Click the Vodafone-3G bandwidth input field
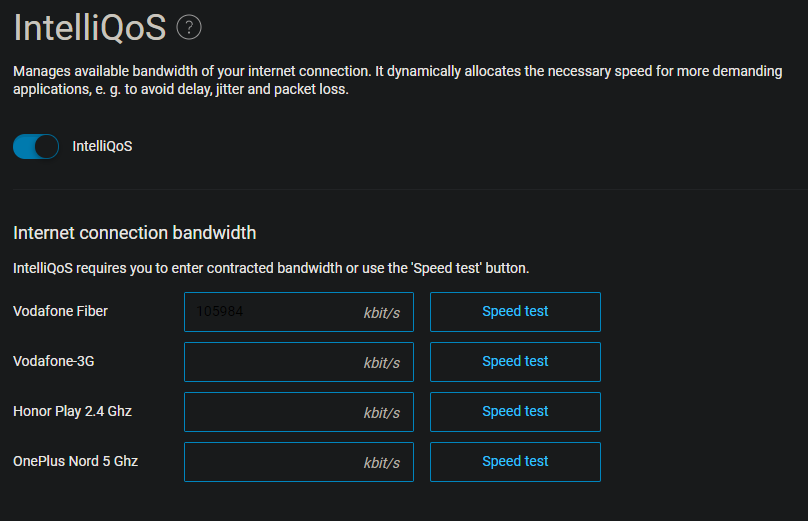This screenshot has height=521, width=808. tap(299, 362)
